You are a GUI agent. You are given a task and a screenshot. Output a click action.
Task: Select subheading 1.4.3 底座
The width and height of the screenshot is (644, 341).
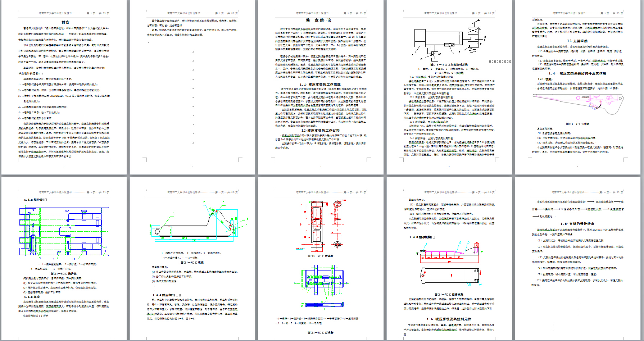[x=32, y=297]
